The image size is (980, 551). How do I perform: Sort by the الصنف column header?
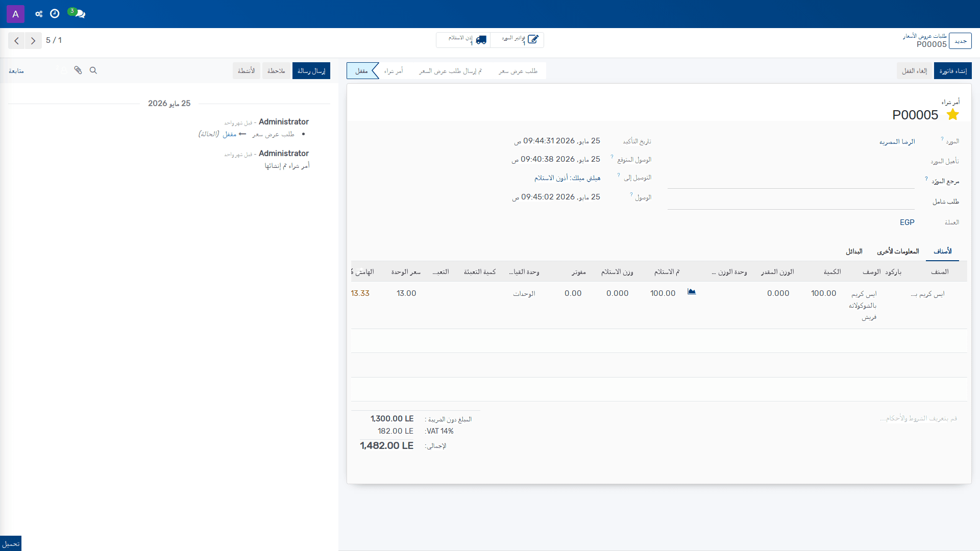[939, 272]
